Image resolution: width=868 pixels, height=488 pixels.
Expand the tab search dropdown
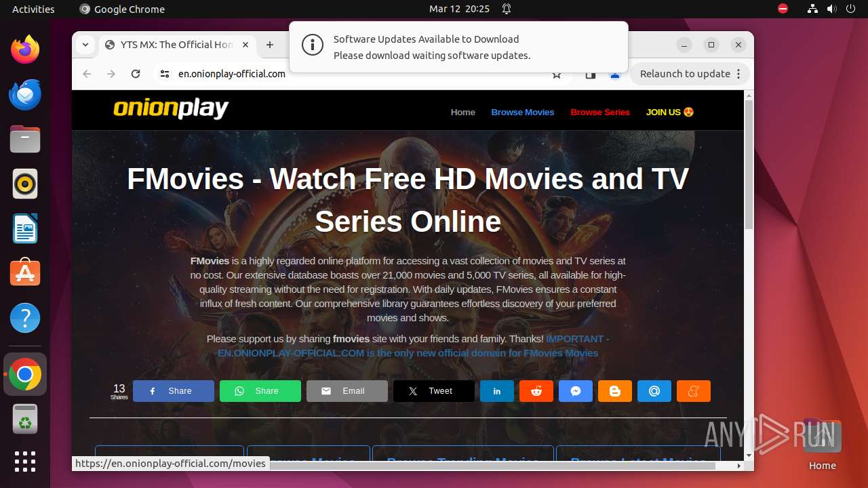point(85,45)
